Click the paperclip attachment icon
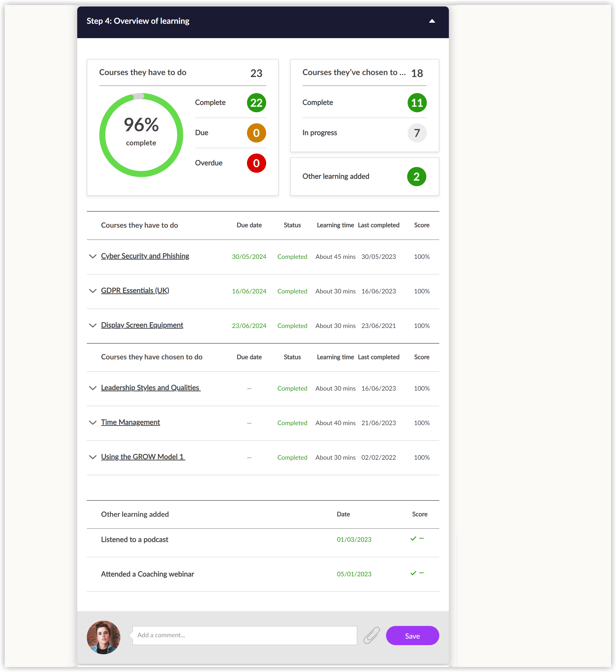 point(371,636)
